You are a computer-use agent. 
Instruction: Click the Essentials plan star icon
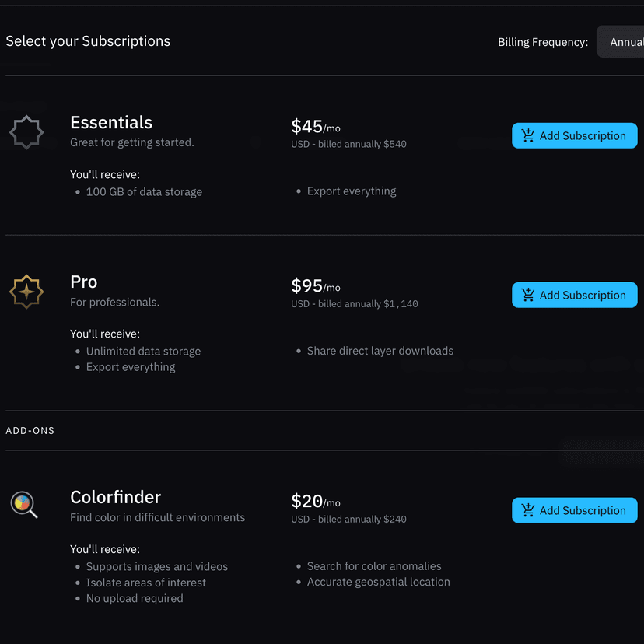pyautogui.click(x=26, y=132)
